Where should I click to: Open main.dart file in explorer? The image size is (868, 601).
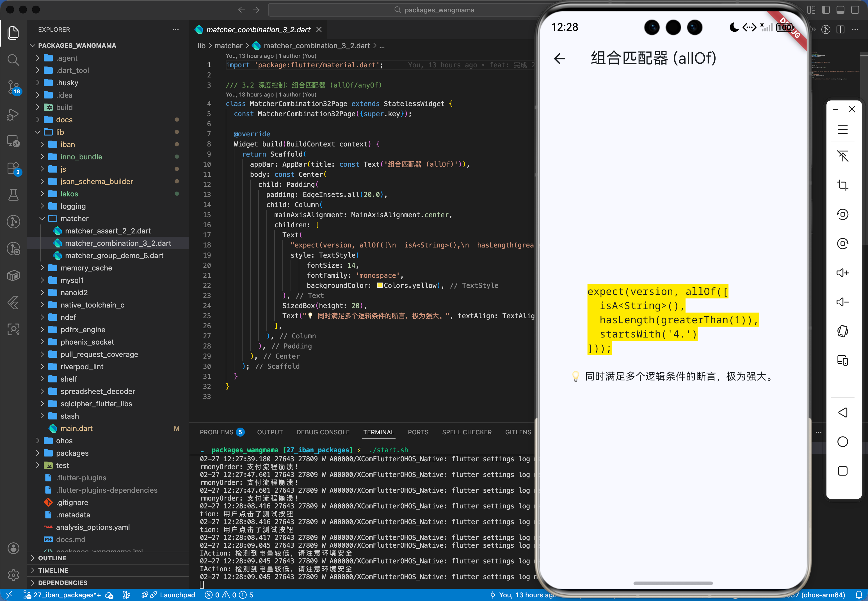click(76, 428)
